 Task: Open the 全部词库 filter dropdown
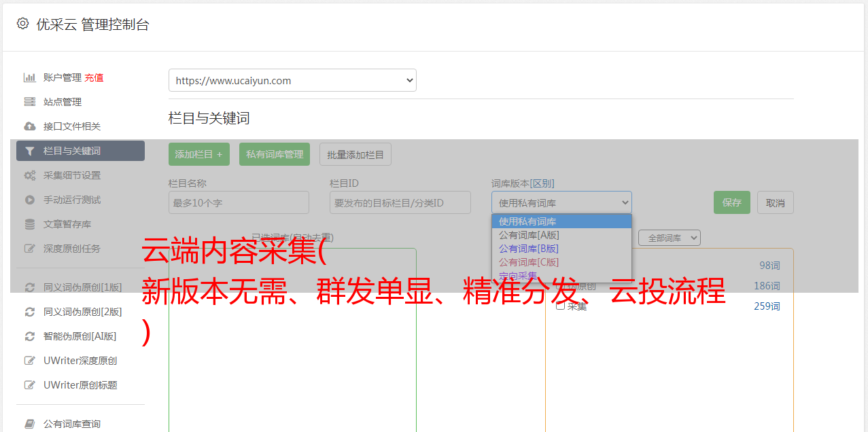point(669,238)
